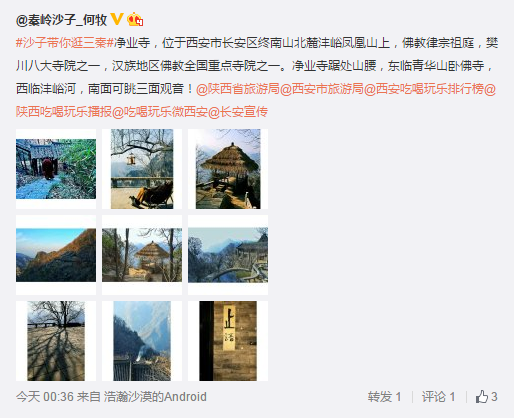
Task: Open the @秦岭沙子_何牧 profile link
Action: (62, 20)
